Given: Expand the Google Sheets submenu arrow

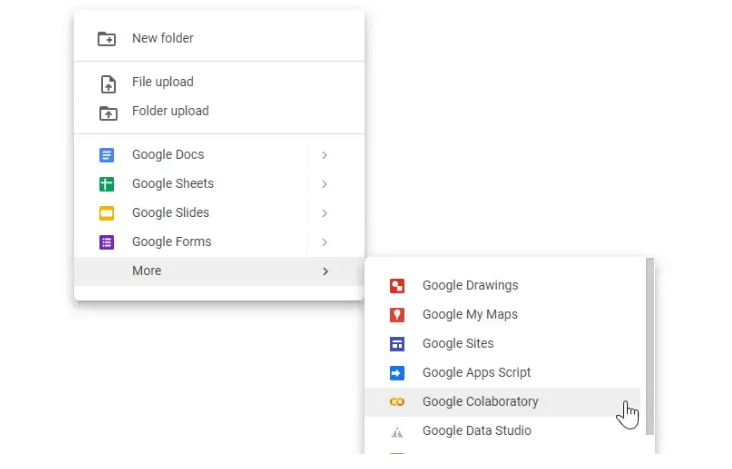Looking at the screenshot, I should [x=324, y=184].
